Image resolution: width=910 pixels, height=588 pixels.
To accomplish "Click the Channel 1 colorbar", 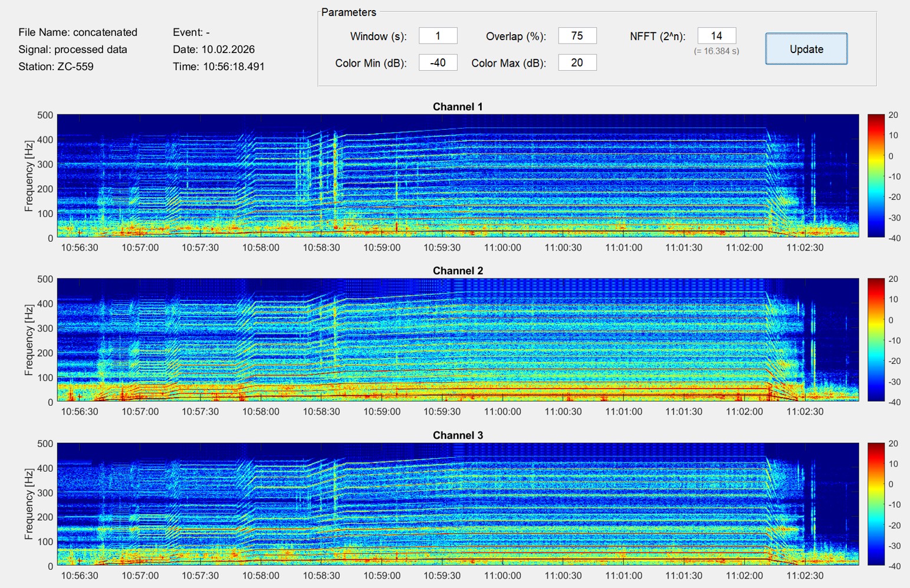I will pyautogui.click(x=876, y=176).
